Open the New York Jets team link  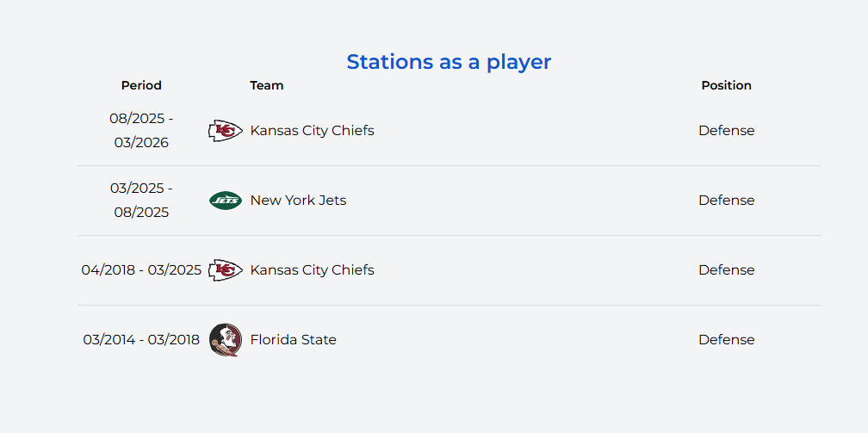point(298,201)
